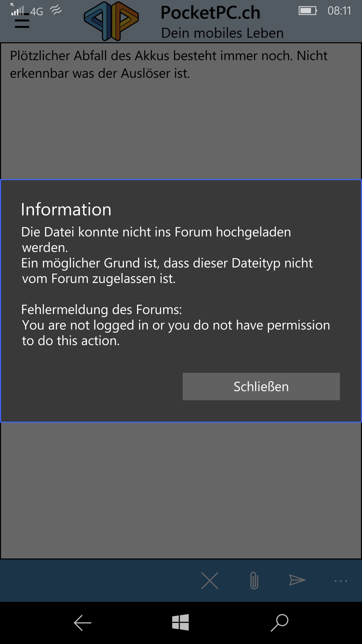The image size is (362, 644).
Task: Tap the data transfer arrows status icon
Action: [56, 10]
